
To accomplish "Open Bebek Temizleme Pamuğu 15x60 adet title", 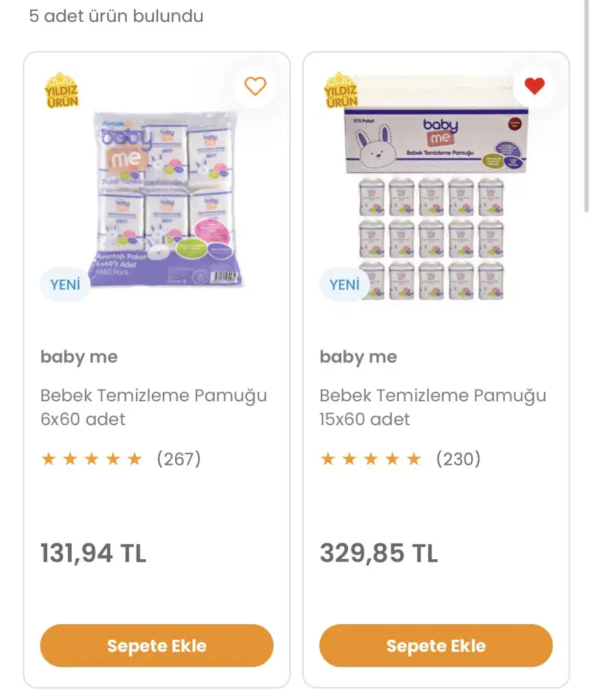I will [x=432, y=407].
